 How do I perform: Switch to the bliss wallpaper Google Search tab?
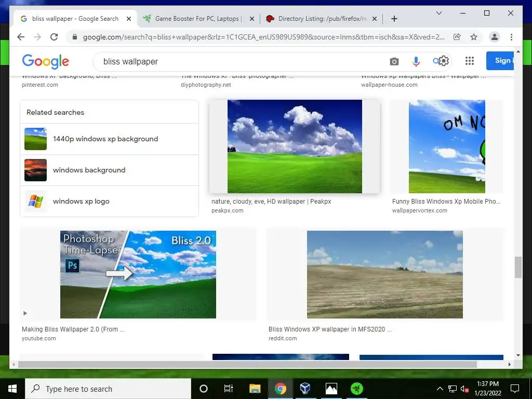pyautogui.click(x=75, y=19)
